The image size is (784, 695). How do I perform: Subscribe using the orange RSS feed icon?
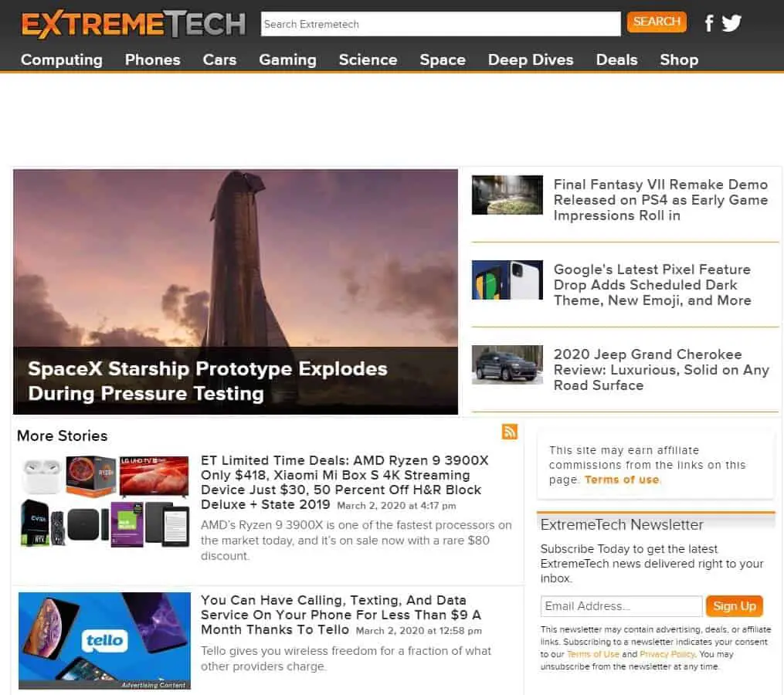pyautogui.click(x=510, y=432)
